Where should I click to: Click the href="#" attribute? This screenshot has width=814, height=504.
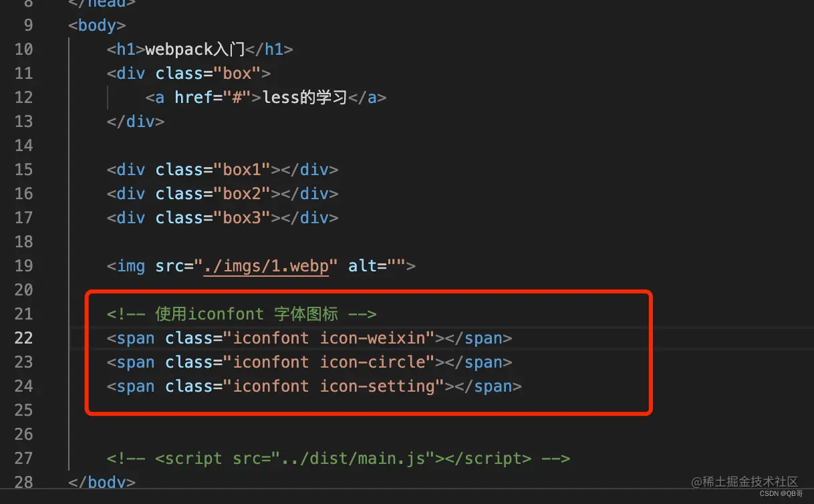coord(213,98)
